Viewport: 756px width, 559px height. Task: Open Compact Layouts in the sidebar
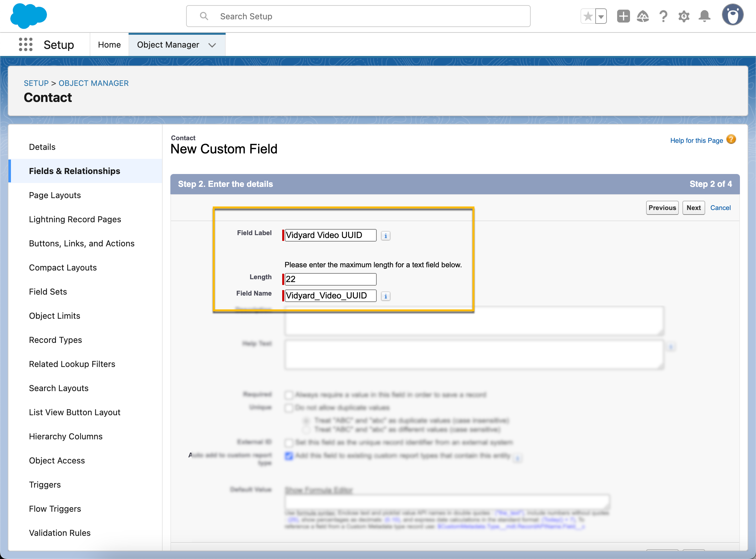[x=85, y=267]
